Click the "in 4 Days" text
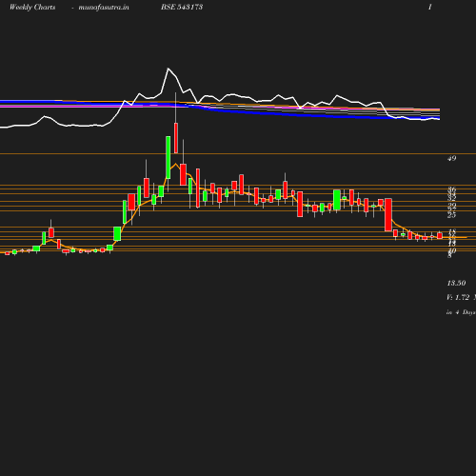Screen dimensions: 476x476 pos(461,312)
